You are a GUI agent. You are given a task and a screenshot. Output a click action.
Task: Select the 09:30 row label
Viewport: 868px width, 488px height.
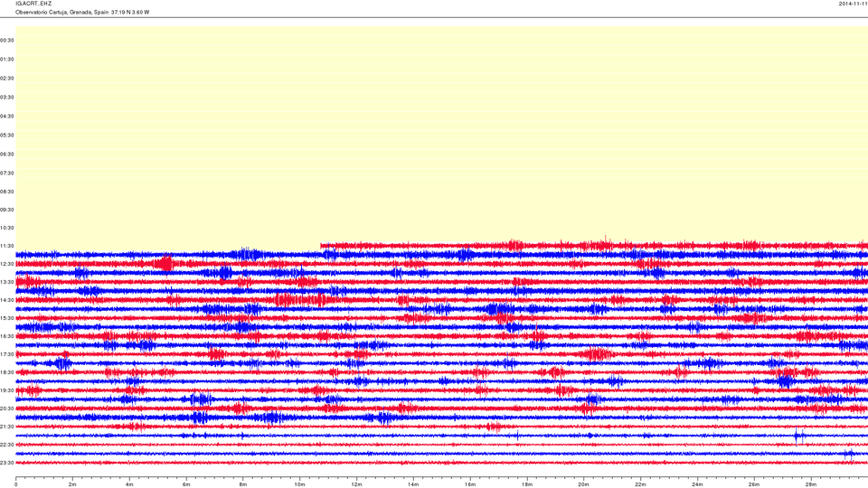(7, 210)
